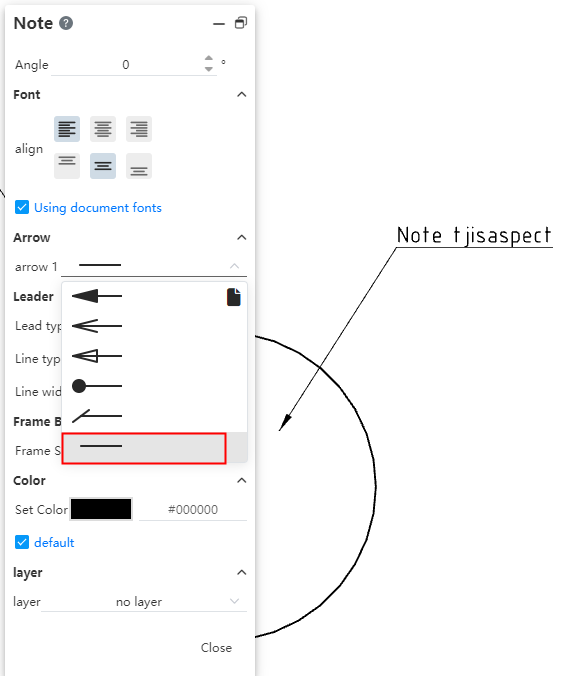The height and width of the screenshot is (676, 577).
Task: Select left text alignment icon
Action: [67, 129]
